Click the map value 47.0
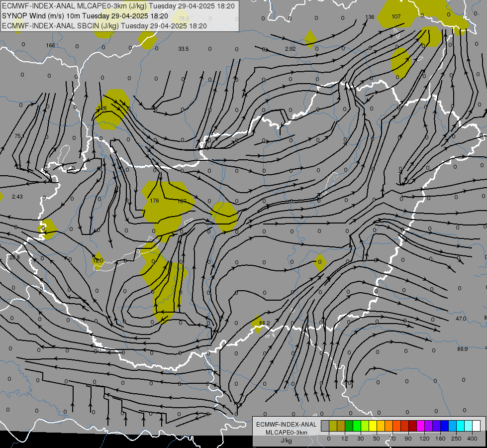The width and height of the screenshot is (487, 448). click(461, 319)
